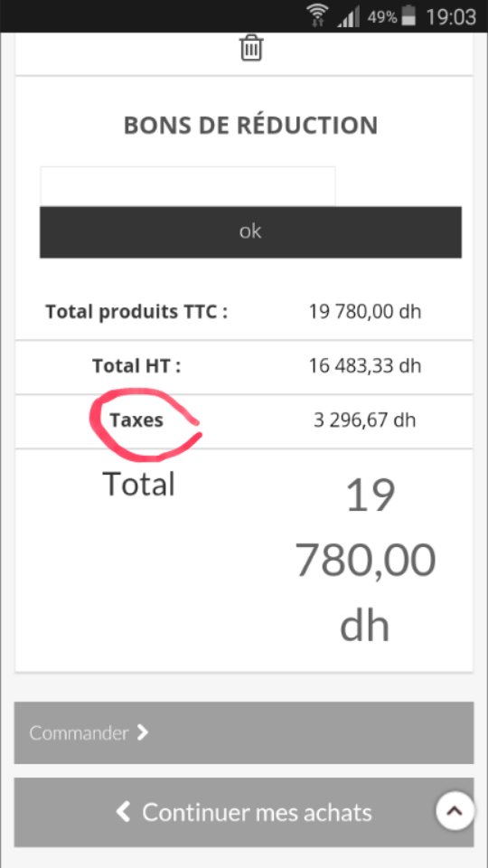Tap the Total produits TTC label
This screenshot has height=868, width=488.
pos(136,312)
